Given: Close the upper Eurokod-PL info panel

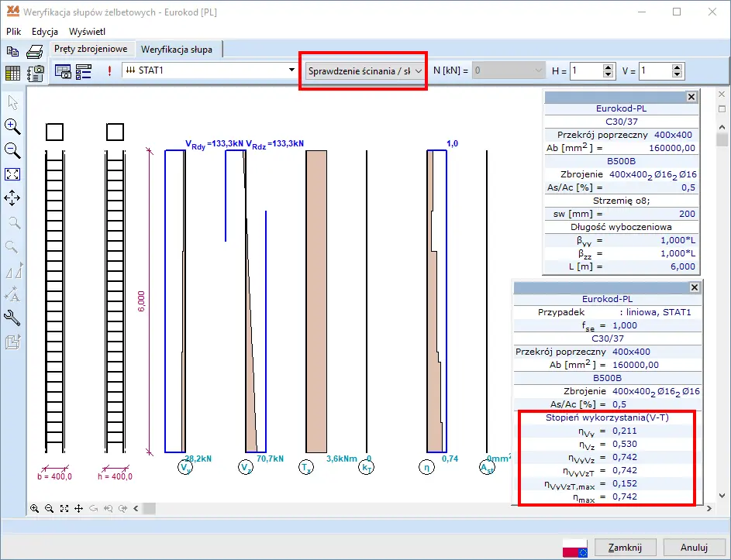Looking at the screenshot, I should [x=691, y=97].
